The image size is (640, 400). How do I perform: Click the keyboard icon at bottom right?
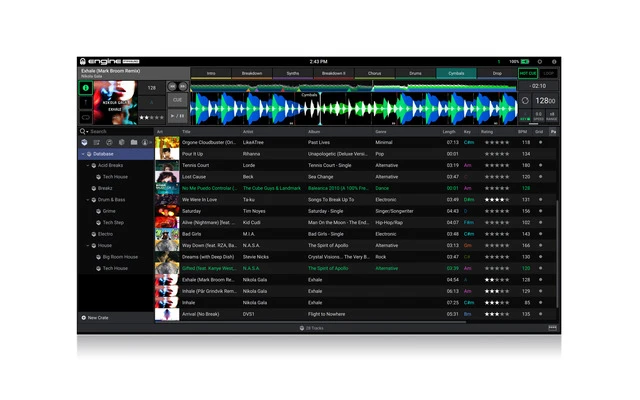[553, 328]
